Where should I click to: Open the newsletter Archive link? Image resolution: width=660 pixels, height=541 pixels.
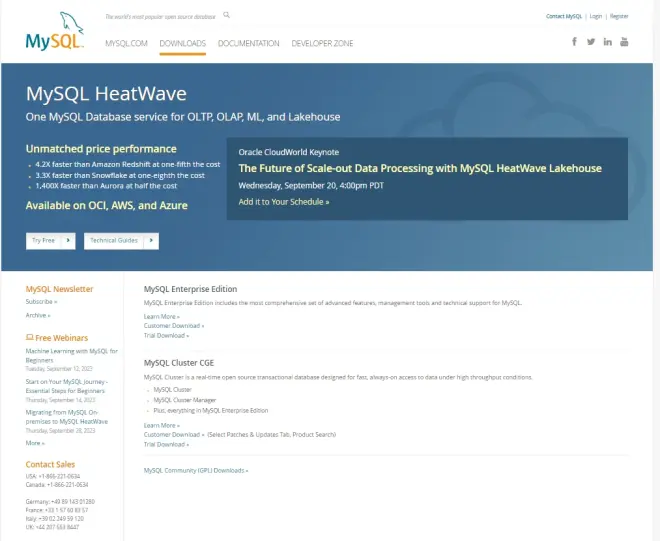(x=38, y=315)
